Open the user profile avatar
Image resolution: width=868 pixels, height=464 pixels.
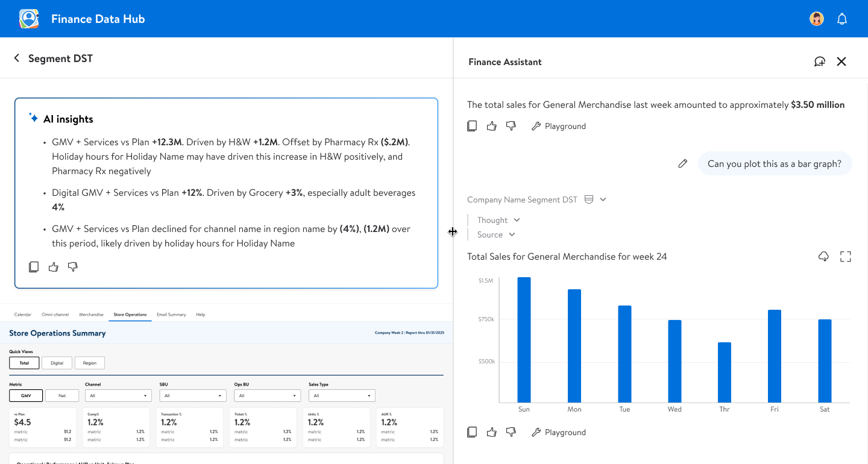click(816, 19)
